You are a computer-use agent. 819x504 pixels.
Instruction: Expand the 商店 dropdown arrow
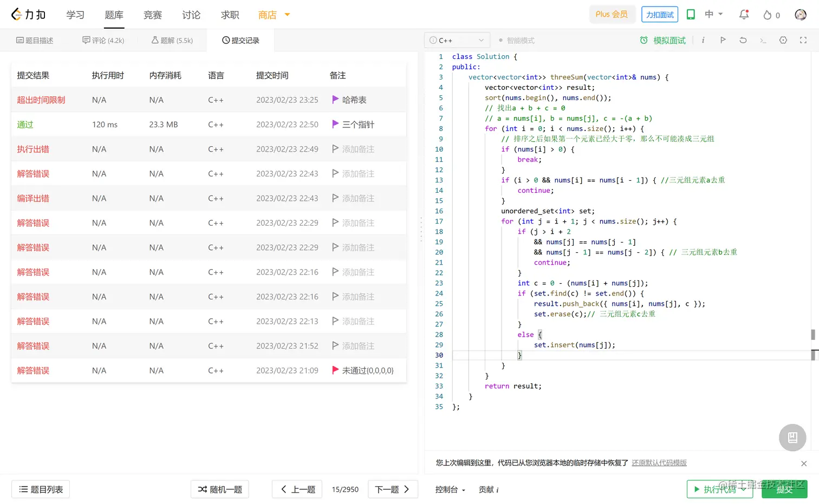(x=287, y=15)
